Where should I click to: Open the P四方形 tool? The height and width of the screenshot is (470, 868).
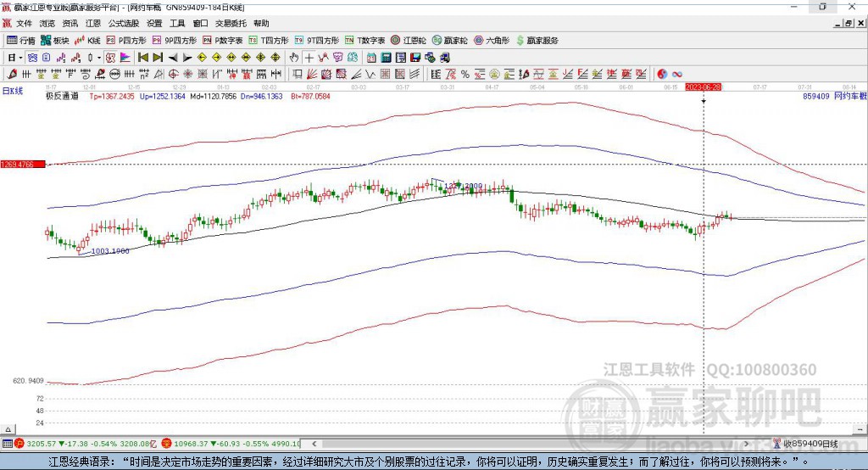pyautogui.click(x=126, y=41)
